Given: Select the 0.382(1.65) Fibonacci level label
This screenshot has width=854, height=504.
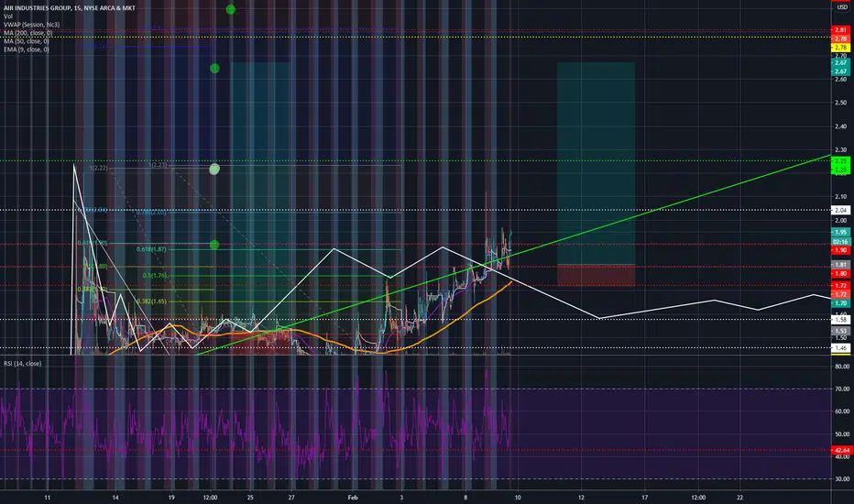Looking at the screenshot, I should click(x=151, y=301).
